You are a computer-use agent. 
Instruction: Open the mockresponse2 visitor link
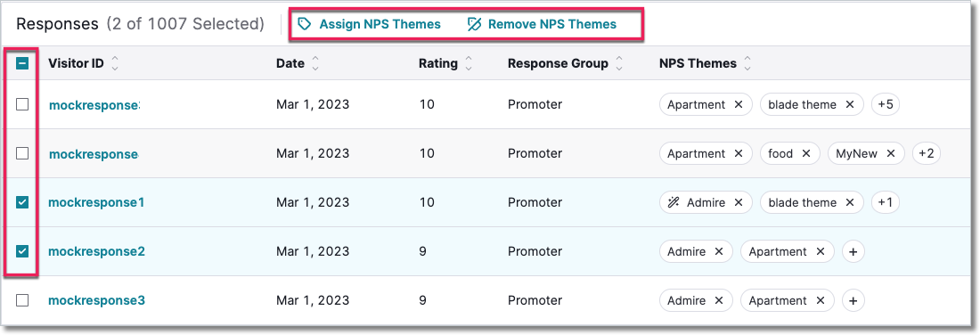pos(96,252)
